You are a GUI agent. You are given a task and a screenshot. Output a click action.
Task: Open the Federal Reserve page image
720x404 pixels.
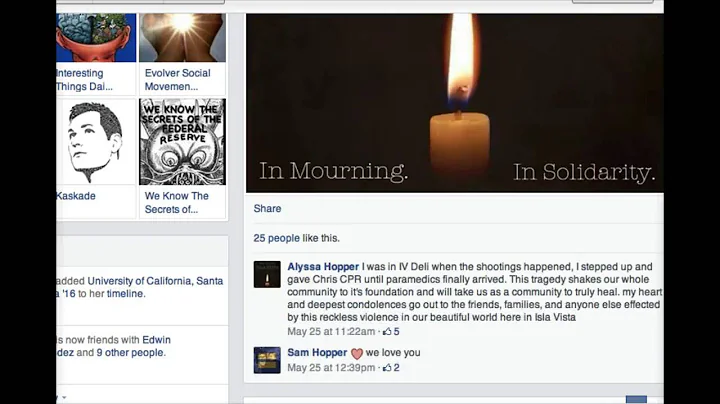point(182,141)
